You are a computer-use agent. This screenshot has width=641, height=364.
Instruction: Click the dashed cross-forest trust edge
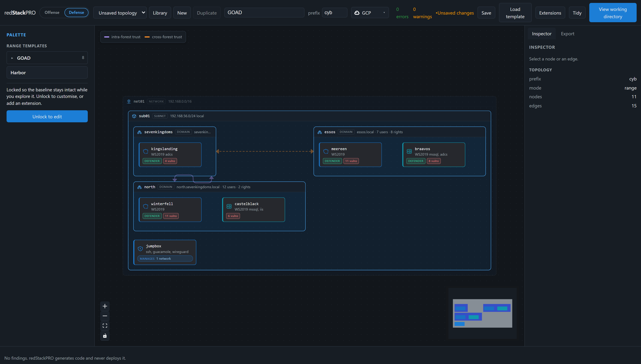[x=265, y=151]
